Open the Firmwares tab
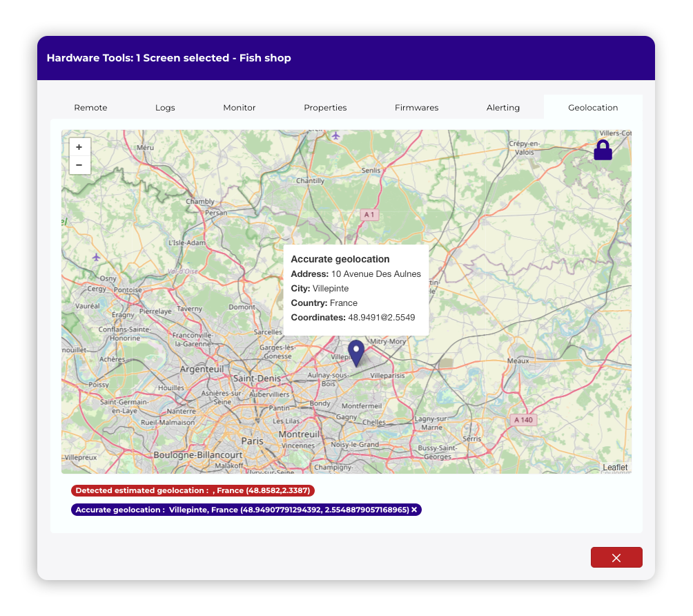Viewport: 693px width, 616px height. [416, 108]
